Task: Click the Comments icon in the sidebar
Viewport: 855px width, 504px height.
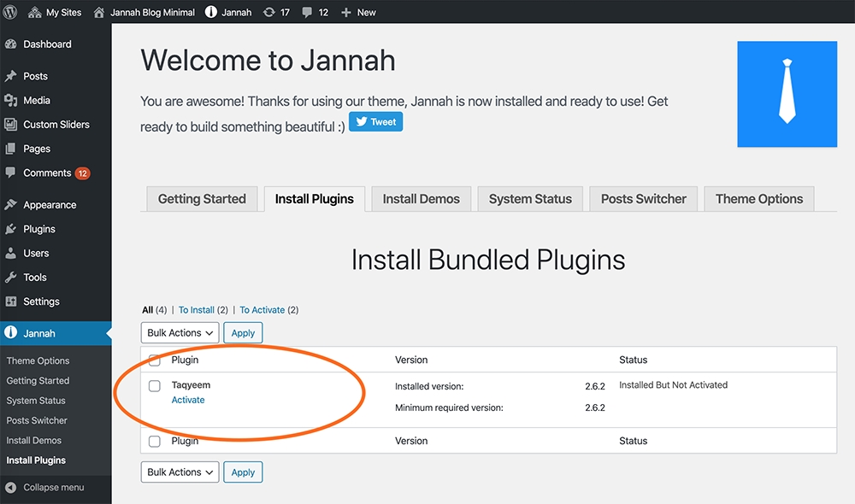Action: pyautogui.click(x=10, y=173)
